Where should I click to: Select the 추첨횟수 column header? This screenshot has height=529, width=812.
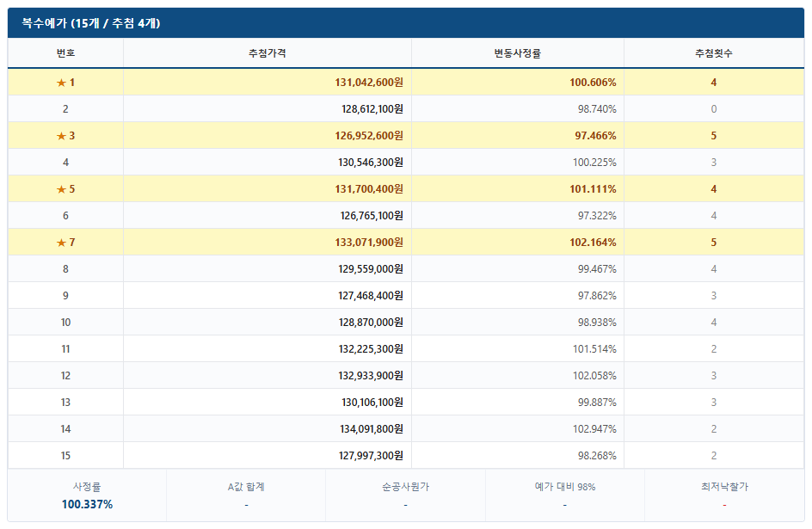click(714, 52)
